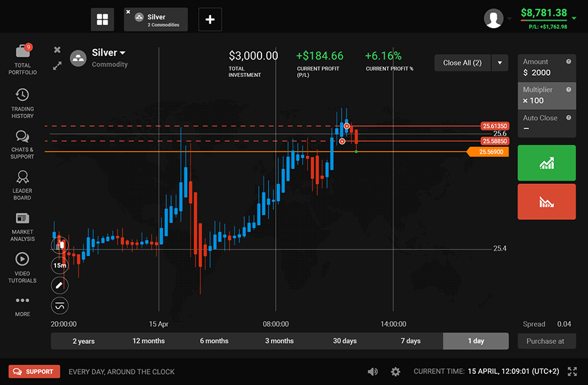Open the account balance dropdown
Image resolution: width=588 pixels, height=385 pixels.
coord(574,18)
